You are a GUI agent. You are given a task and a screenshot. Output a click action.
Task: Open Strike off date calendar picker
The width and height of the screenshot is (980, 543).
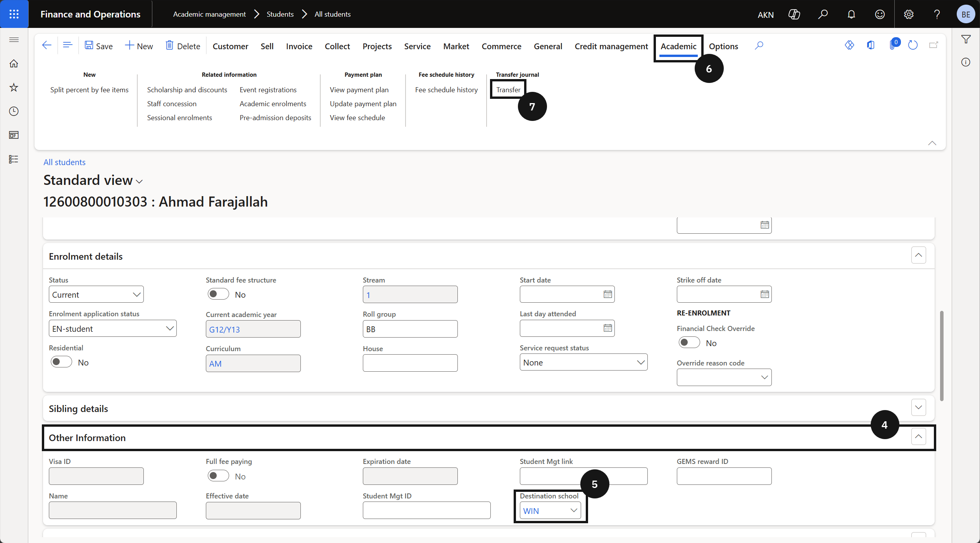(x=764, y=294)
